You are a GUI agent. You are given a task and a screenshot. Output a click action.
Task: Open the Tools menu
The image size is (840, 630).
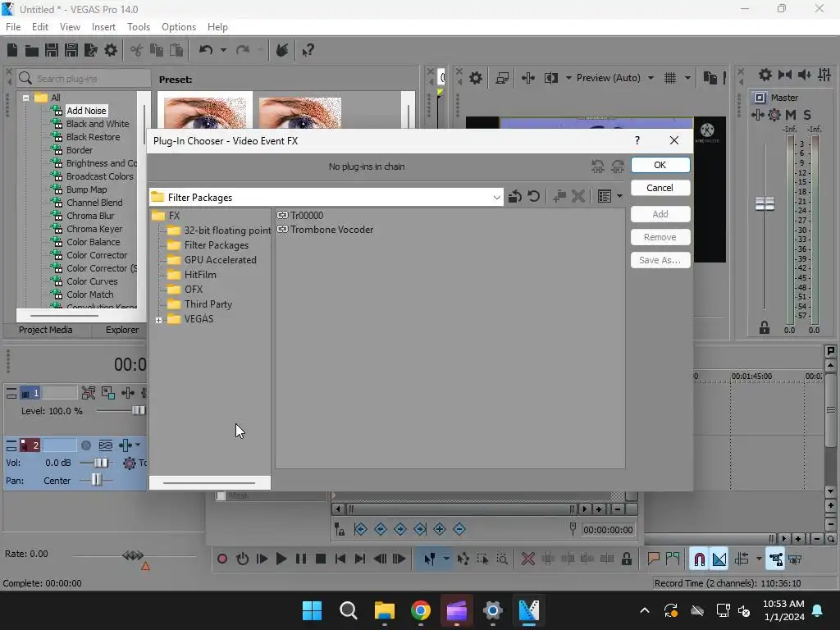tap(138, 27)
